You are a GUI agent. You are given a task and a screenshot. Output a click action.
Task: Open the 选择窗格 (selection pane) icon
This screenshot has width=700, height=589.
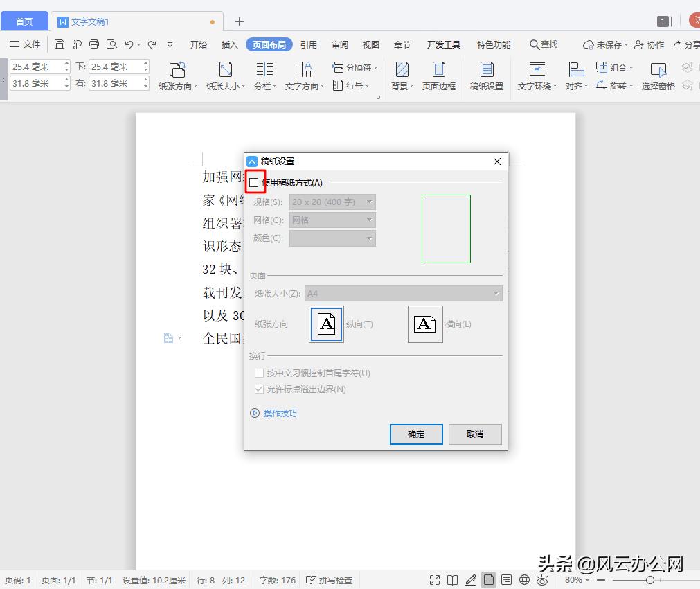(x=658, y=74)
